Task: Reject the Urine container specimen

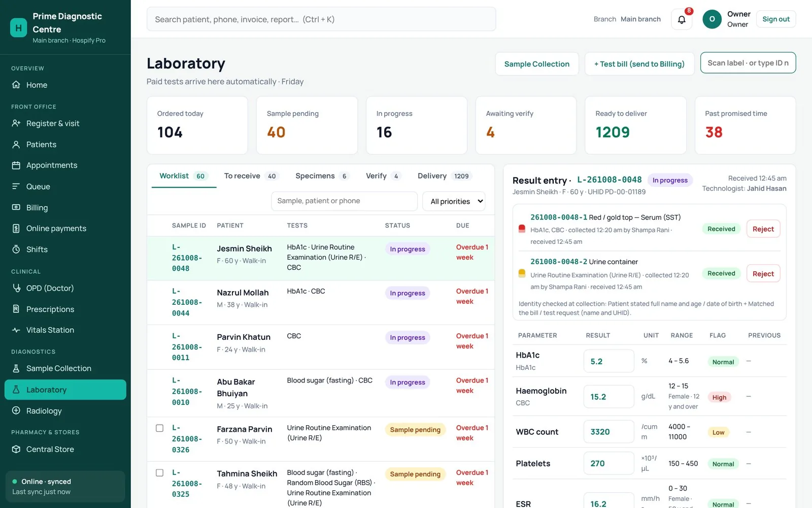Action: point(763,274)
